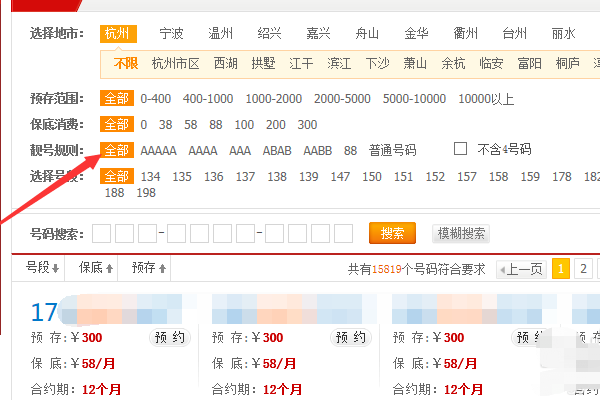The height and width of the screenshot is (400, 600).
Task: Select the AAAAA 靓号规则 option
Action: (x=158, y=150)
